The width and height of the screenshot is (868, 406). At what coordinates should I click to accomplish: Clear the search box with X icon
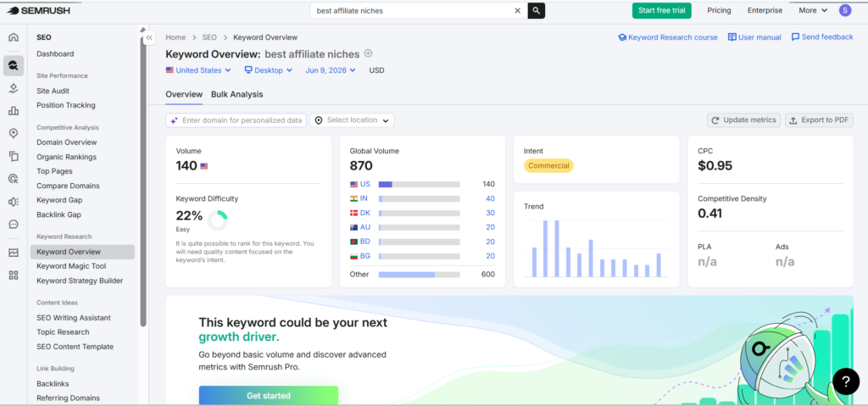tap(518, 10)
